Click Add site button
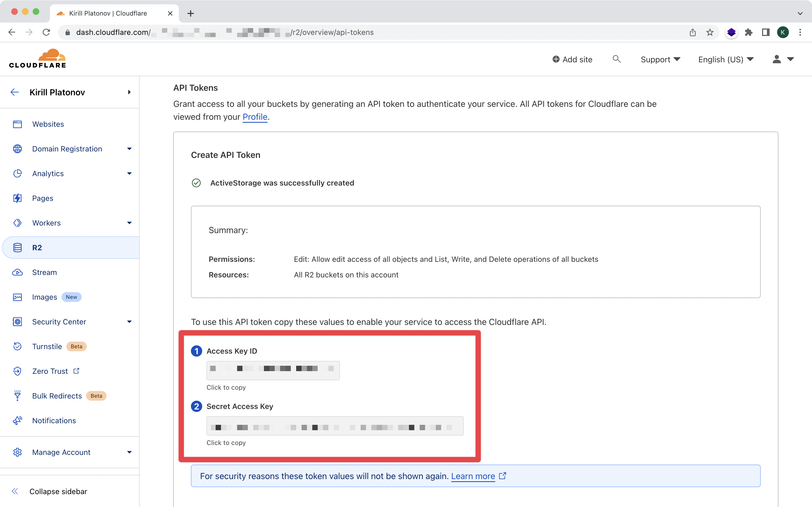The width and height of the screenshot is (812, 507). 572,59
